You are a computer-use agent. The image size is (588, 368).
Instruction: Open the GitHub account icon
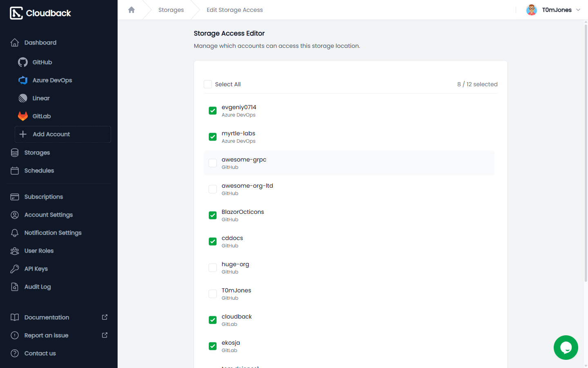pyautogui.click(x=23, y=62)
